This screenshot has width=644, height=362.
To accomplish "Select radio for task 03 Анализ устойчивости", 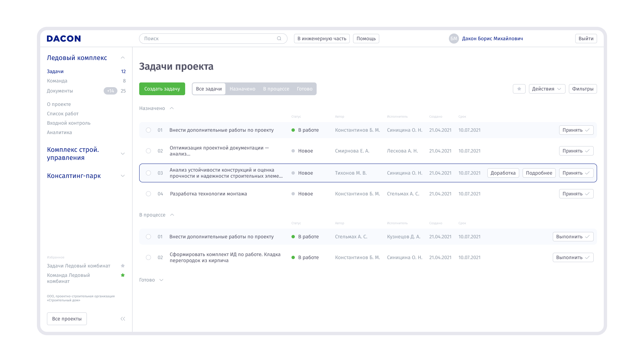I will [148, 173].
